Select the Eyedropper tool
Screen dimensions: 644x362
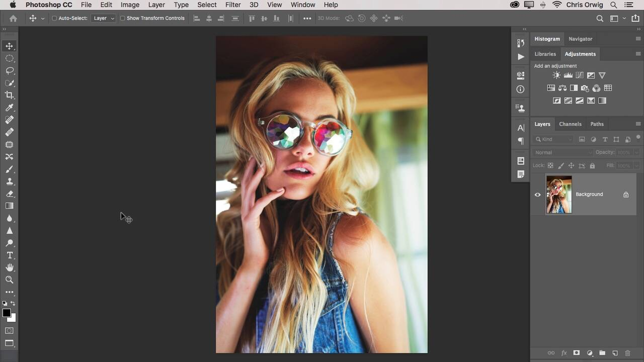pyautogui.click(x=10, y=108)
